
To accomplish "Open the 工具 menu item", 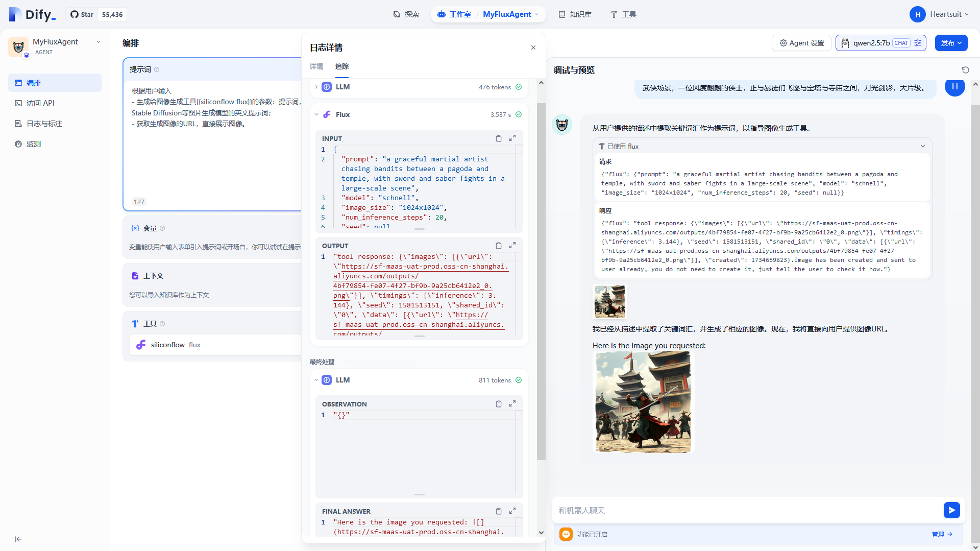I will click(623, 14).
